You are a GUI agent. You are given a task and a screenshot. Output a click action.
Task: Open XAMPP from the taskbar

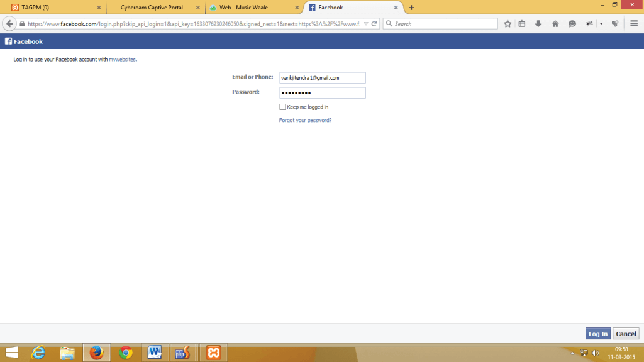pyautogui.click(x=214, y=353)
